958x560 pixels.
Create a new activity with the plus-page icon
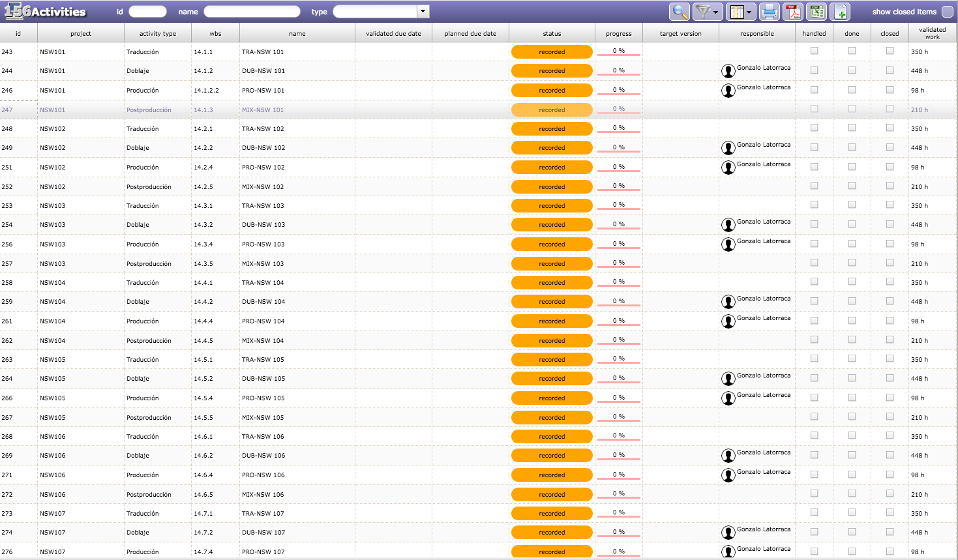841,12
